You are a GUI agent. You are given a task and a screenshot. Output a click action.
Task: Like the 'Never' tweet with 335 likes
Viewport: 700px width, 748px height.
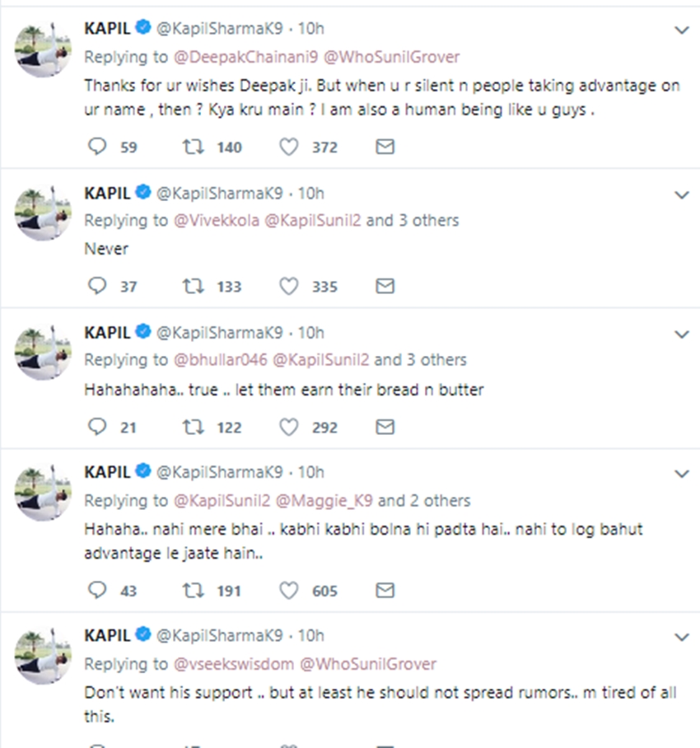pyautogui.click(x=288, y=286)
